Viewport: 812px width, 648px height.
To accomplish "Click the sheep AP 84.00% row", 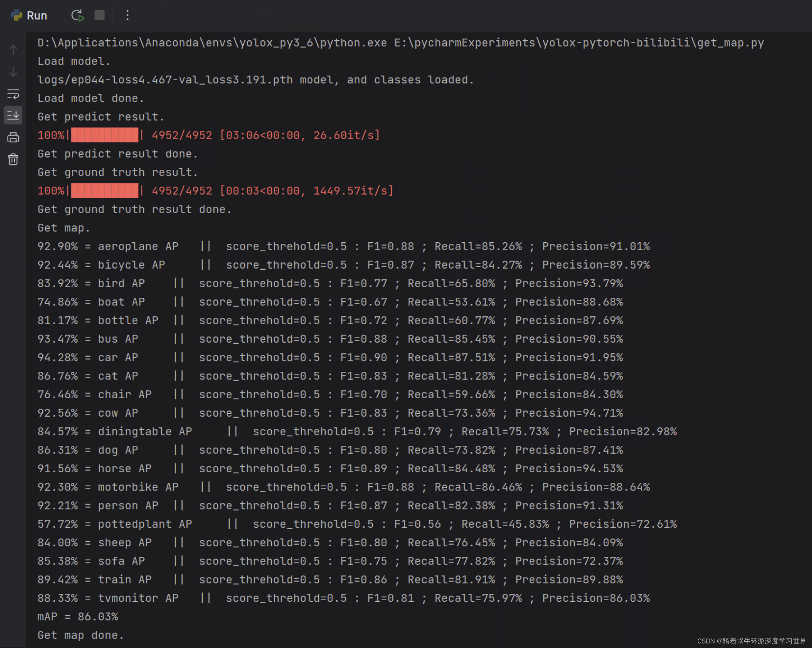I will tap(330, 542).
